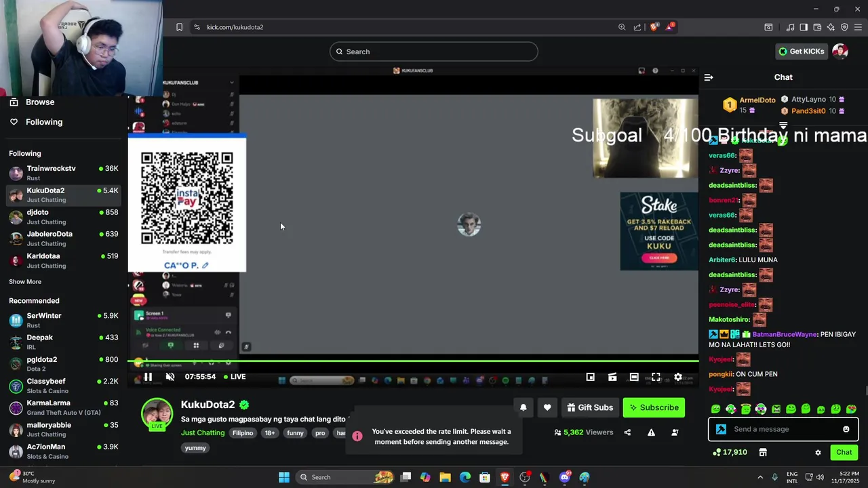Open Brave VPN shield icon
Image resolution: width=868 pixels, height=488 pixels.
pos(844,27)
